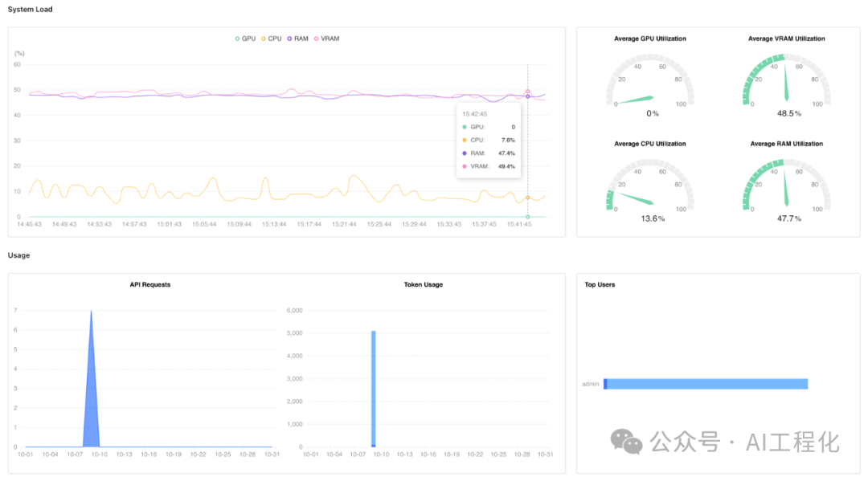This screenshot has width=868, height=477.
Task: Click the '15:21:44' time axis label
Action: 344,224
